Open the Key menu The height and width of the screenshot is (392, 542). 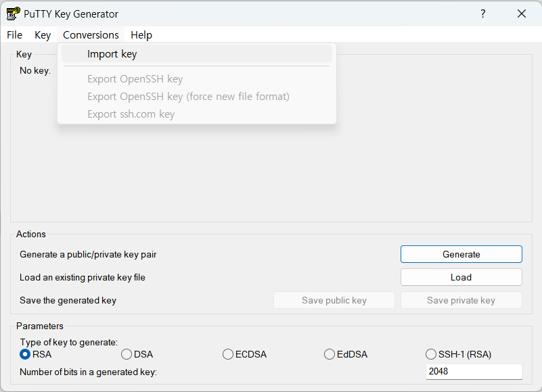tap(43, 35)
